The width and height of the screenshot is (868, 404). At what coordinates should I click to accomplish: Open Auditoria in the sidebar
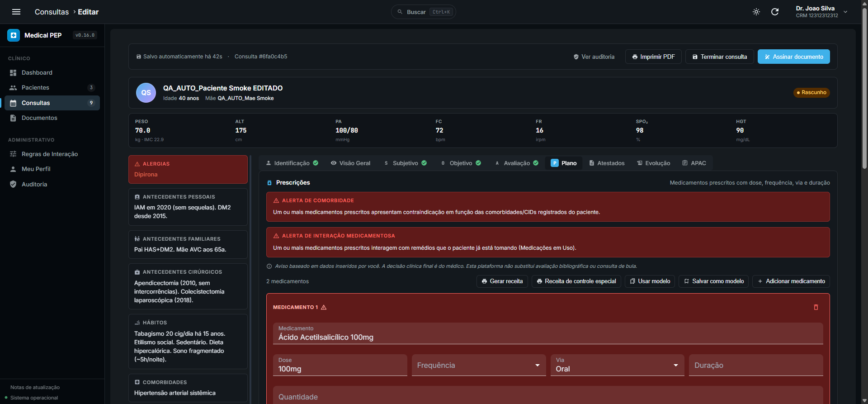(x=52, y=184)
